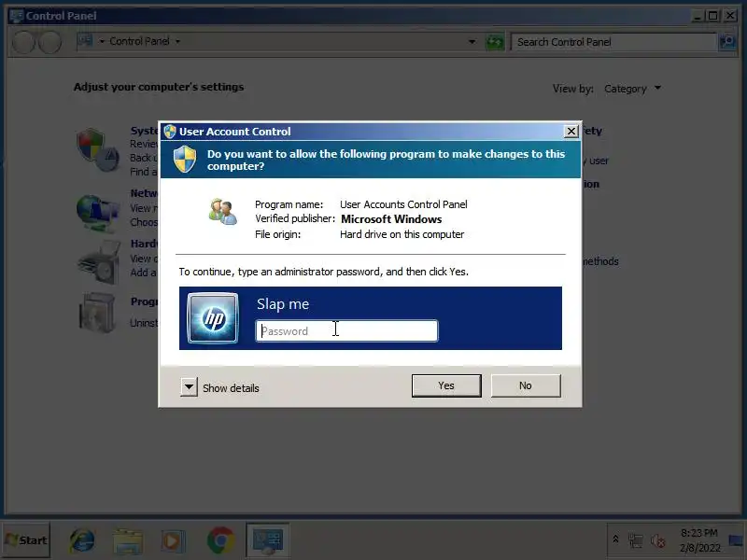The width and height of the screenshot is (747, 560).
Task: Open Windows Media Player taskbar icon
Action: [x=172, y=541]
